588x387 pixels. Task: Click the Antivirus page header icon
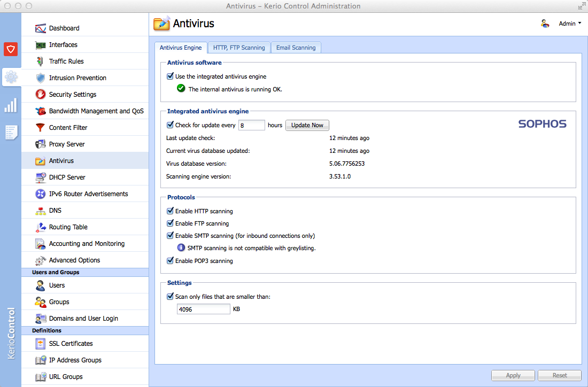(x=162, y=24)
